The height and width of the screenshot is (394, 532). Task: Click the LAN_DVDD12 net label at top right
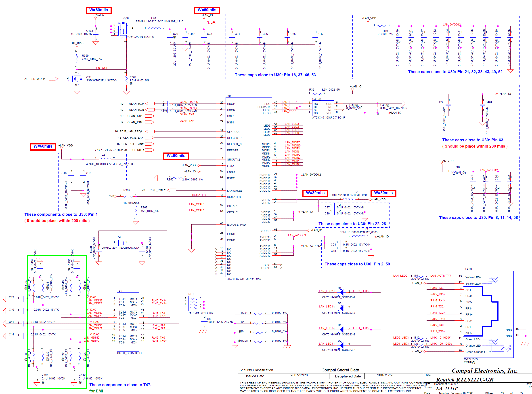click(x=452, y=24)
